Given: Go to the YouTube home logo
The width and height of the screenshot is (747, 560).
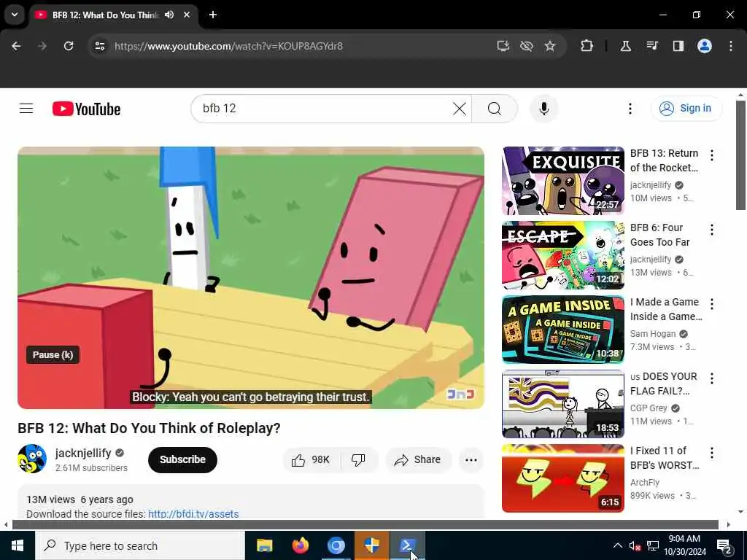Looking at the screenshot, I should [86, 109].
